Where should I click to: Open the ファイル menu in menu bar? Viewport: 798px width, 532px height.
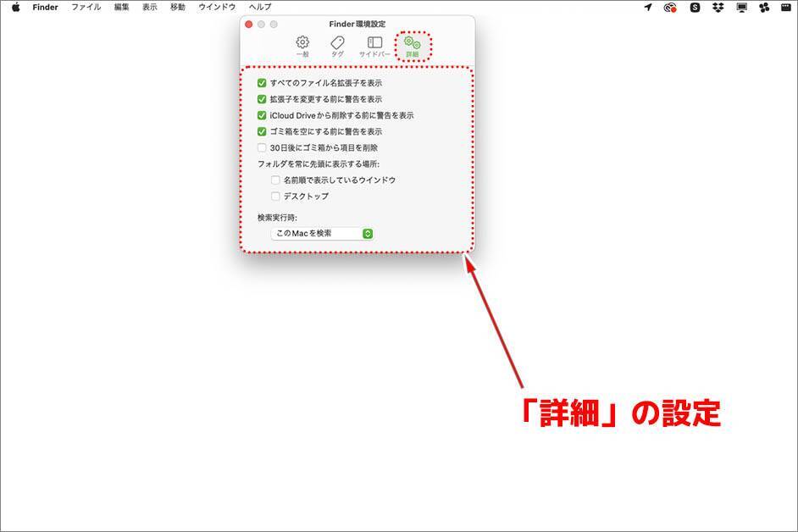[x=86, y=8]
